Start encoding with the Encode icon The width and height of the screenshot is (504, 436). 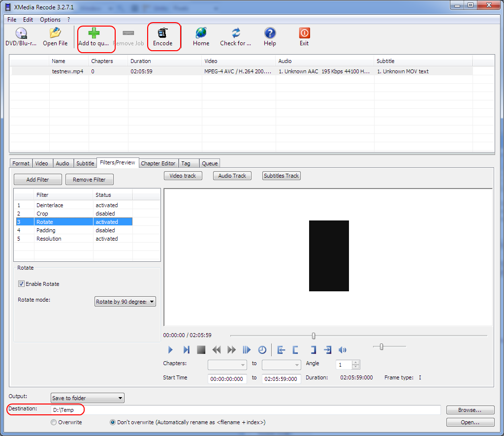(x=162, y=33)
